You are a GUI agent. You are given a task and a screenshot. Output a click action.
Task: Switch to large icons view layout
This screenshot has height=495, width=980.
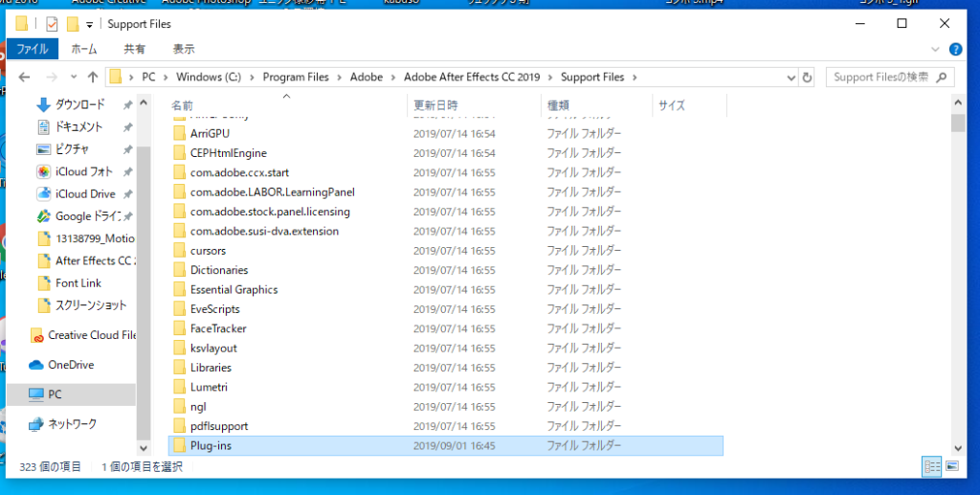pos(951,466)
